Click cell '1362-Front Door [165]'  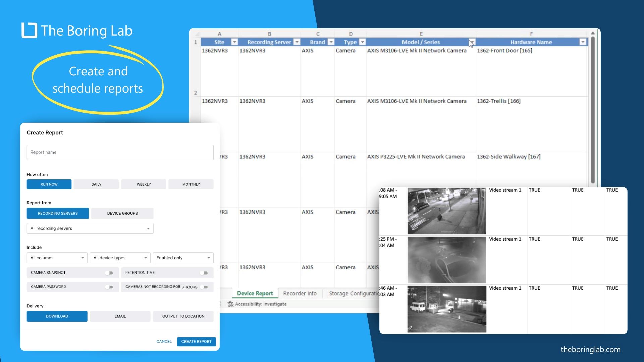(x=532, y=71)
